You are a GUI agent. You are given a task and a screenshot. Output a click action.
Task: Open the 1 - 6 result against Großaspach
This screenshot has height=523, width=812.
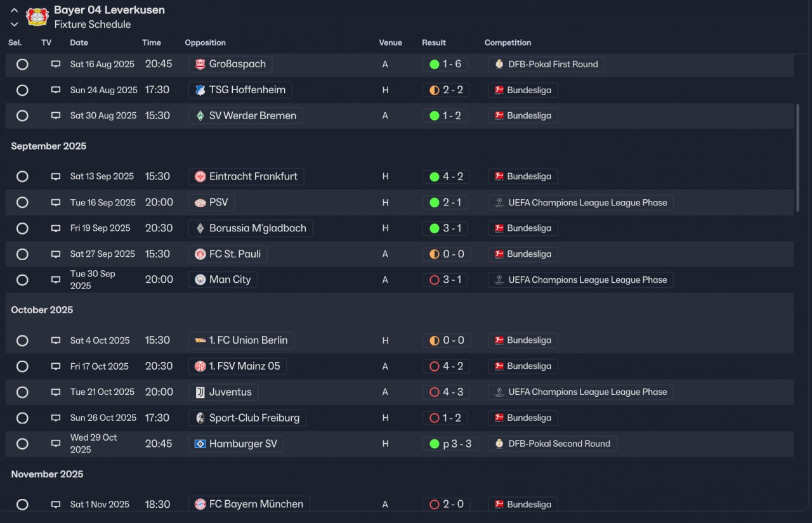(x=445, y=64)
